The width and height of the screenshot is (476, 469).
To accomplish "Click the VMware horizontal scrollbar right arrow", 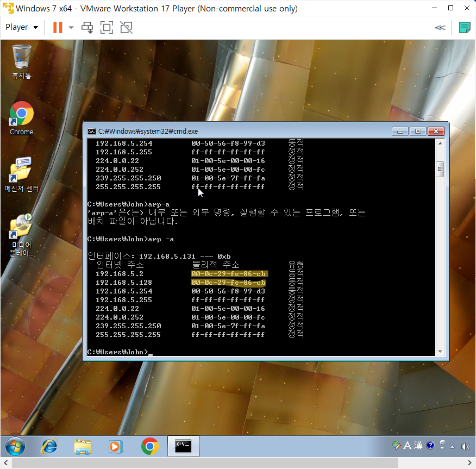I will (x=470, y=463).
